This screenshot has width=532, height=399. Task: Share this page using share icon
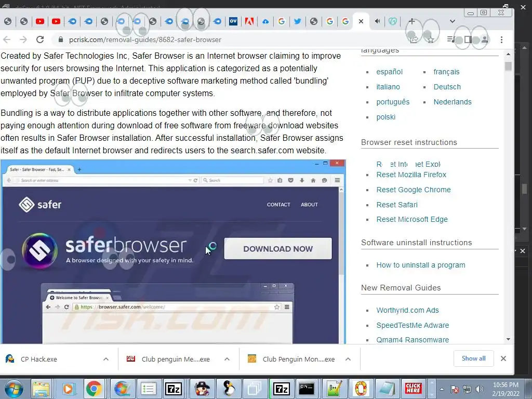tap(414, 39)
